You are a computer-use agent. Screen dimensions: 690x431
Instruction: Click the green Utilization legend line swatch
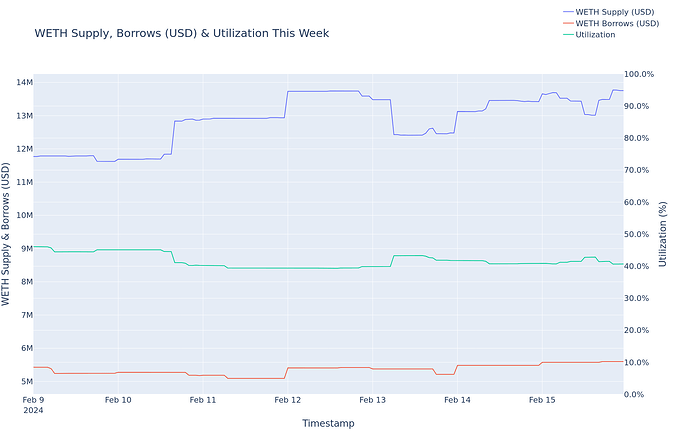click(568, 34)
